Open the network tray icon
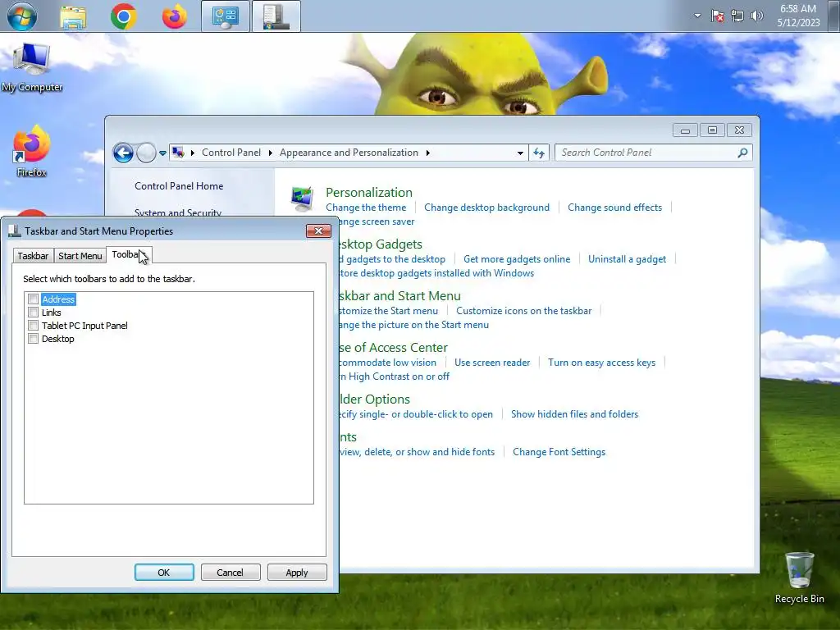This screenshot has height=630, width=840. click(737, 16)
